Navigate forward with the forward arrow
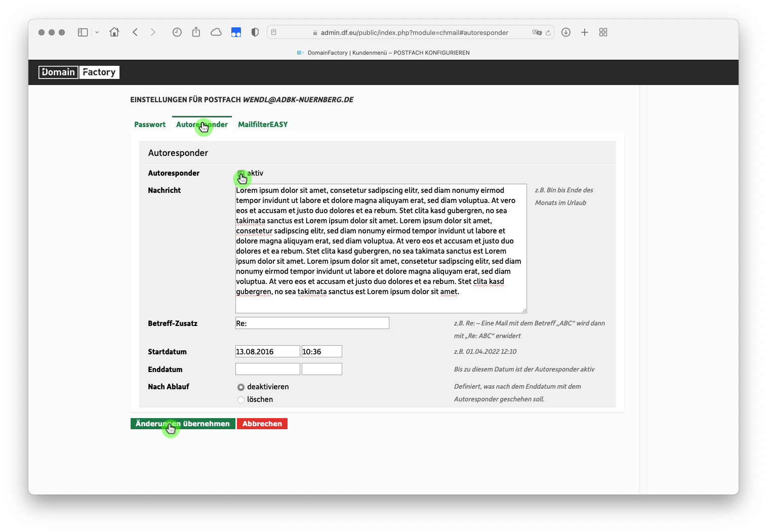Screen dimensions: 767x532 [x=153, y=32]
